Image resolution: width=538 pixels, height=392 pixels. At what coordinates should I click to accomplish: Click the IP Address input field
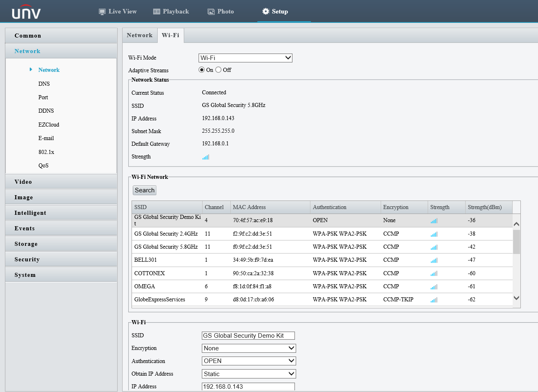[x=248, y=387]
